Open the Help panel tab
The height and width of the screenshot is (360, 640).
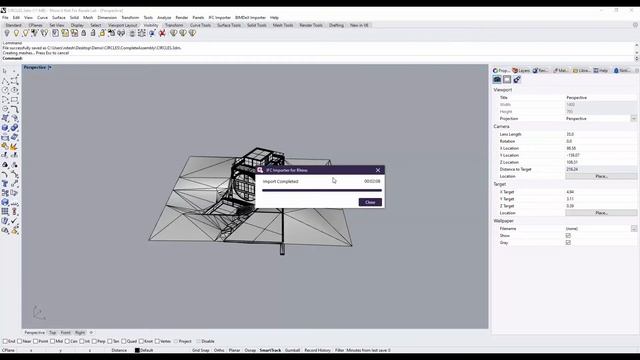click(x=601, y=71)
